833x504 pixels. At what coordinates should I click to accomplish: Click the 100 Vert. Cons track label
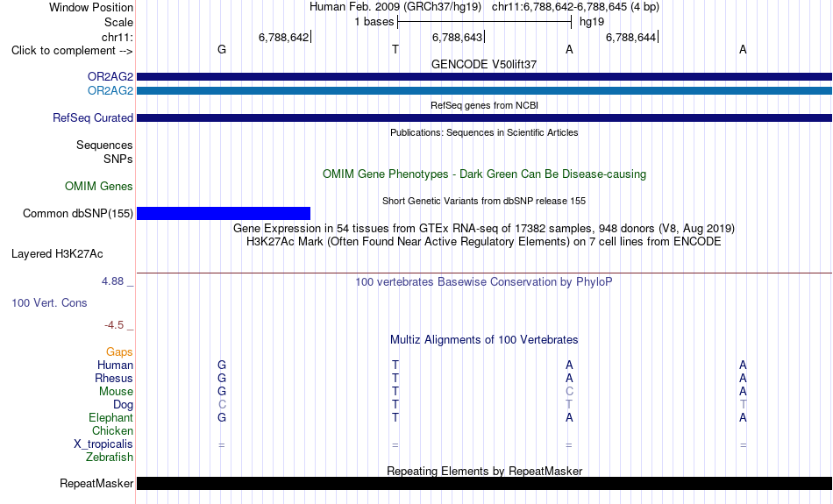[x=49, y=302]
